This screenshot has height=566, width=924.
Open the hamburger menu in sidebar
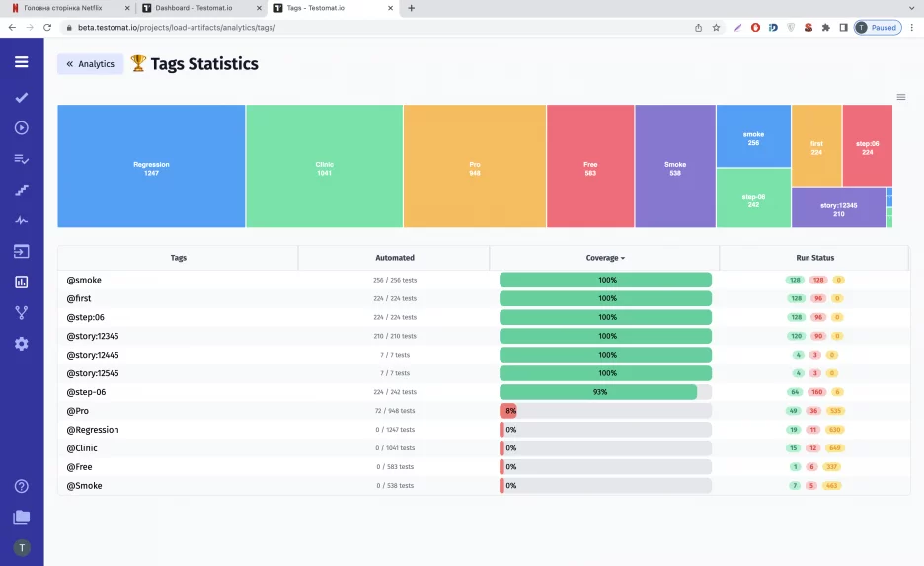[x=21, y=62]
